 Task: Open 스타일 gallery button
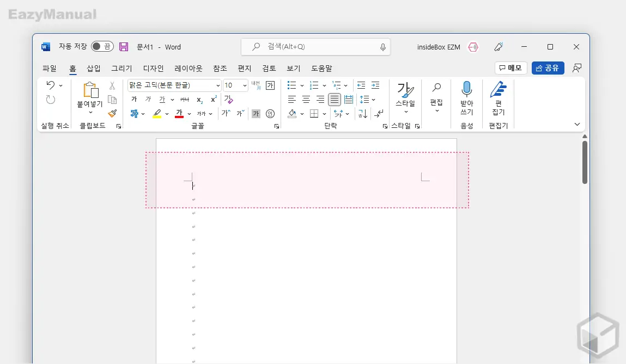(405, 98)
